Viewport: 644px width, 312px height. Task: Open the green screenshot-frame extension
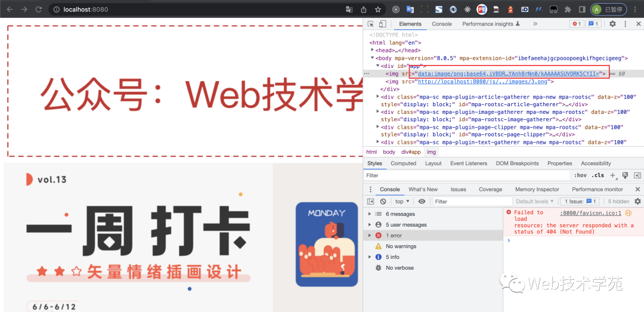pos(425,10)
